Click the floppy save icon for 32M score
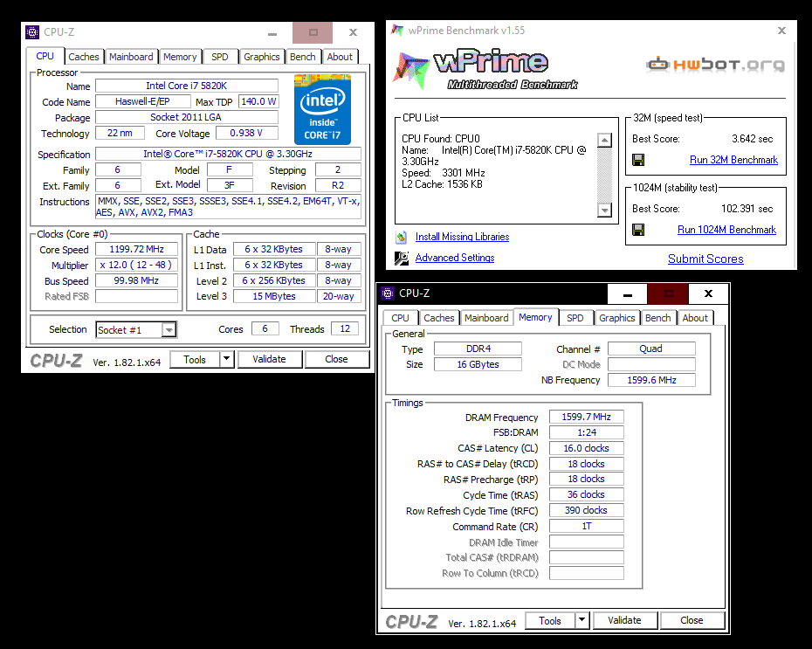Image resolution: width=812 pixels, height=649 pixels. coord(638,160)
